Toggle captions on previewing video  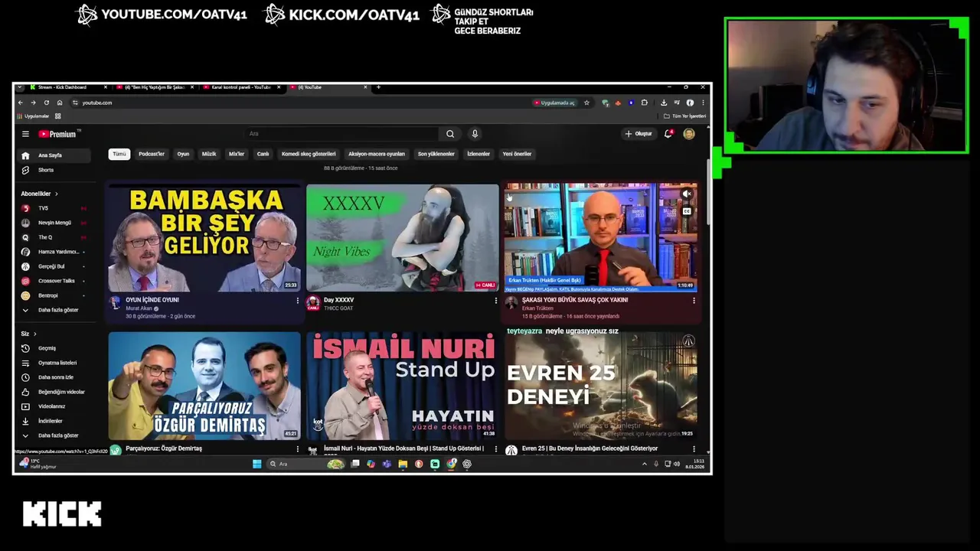687,211
